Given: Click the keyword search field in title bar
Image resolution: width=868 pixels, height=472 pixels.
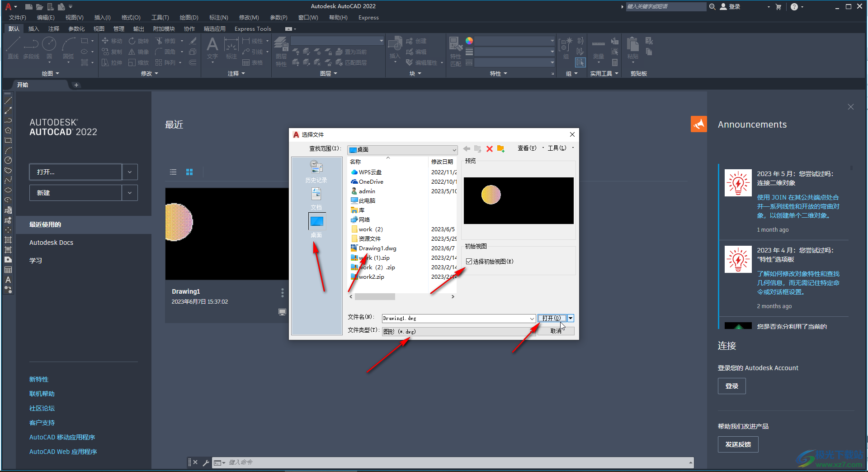Looking at the screenshot, I should pyautogui.click(x=665, y=6).
